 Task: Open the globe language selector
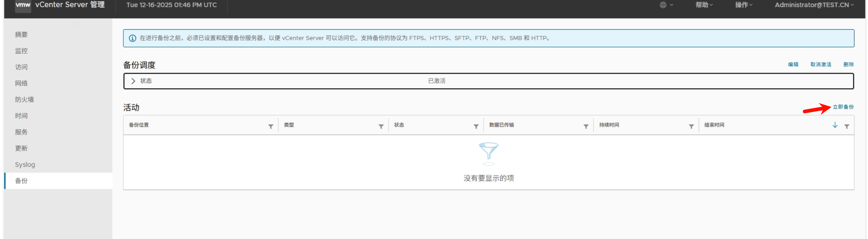(x=666, y=5)
